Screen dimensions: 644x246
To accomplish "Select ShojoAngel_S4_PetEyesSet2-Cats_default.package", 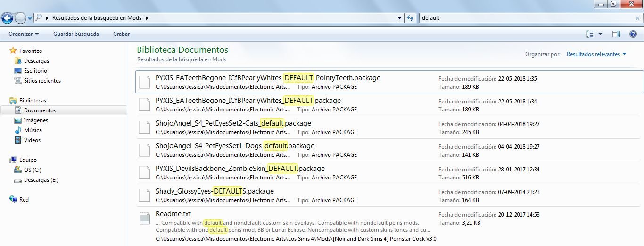I will coord(389,127).
